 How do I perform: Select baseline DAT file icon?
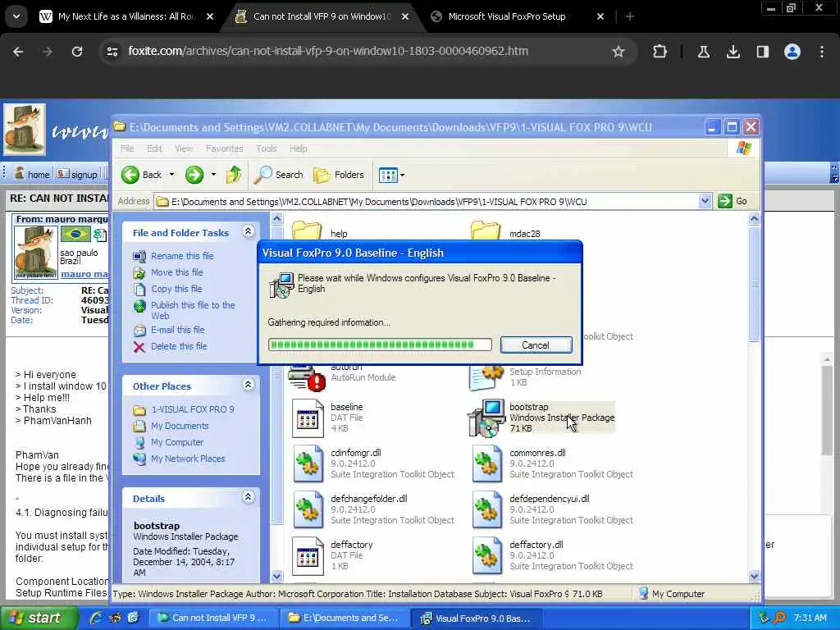click(x=308, y=418)
